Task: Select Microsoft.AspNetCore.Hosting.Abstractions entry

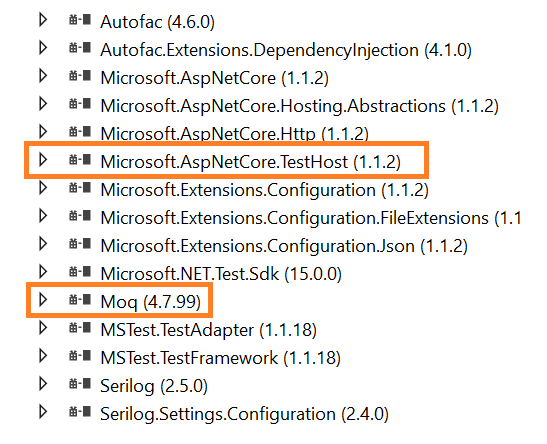Action: 300,106
